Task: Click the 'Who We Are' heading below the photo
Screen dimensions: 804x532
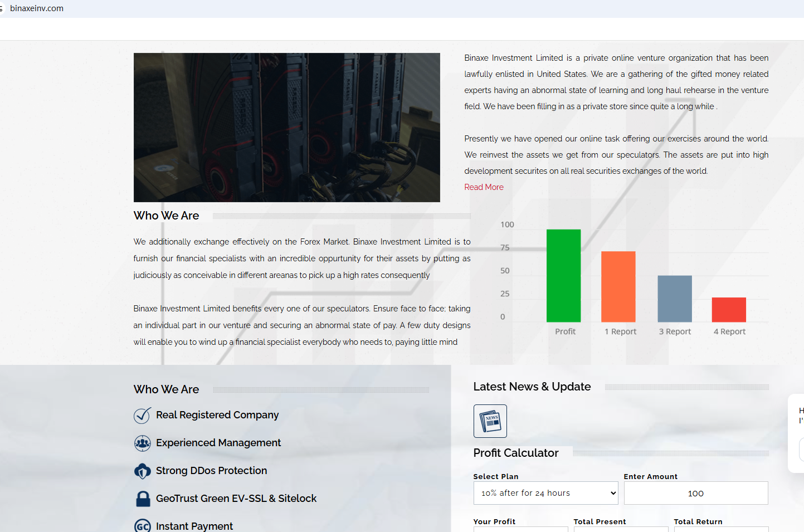Action: click(x=167, y=216)
